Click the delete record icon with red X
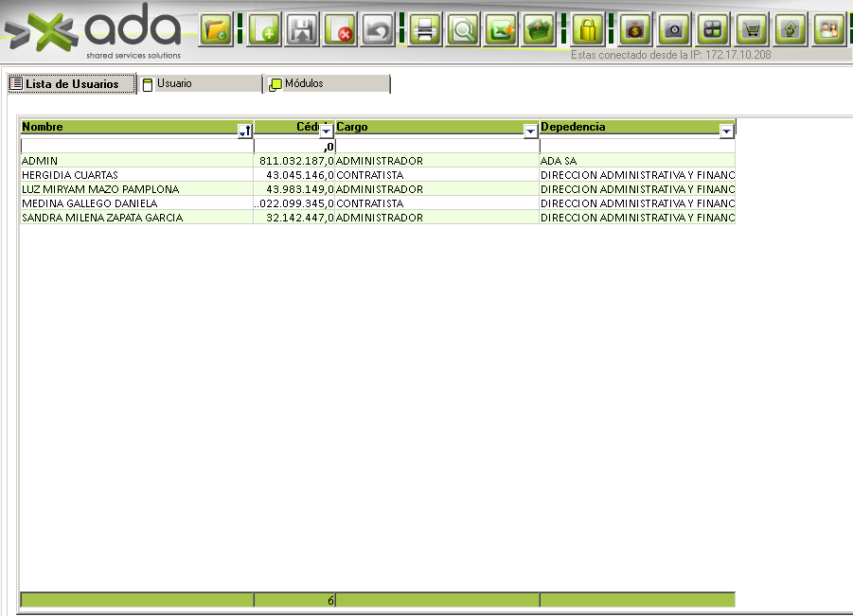 [340, 30]
